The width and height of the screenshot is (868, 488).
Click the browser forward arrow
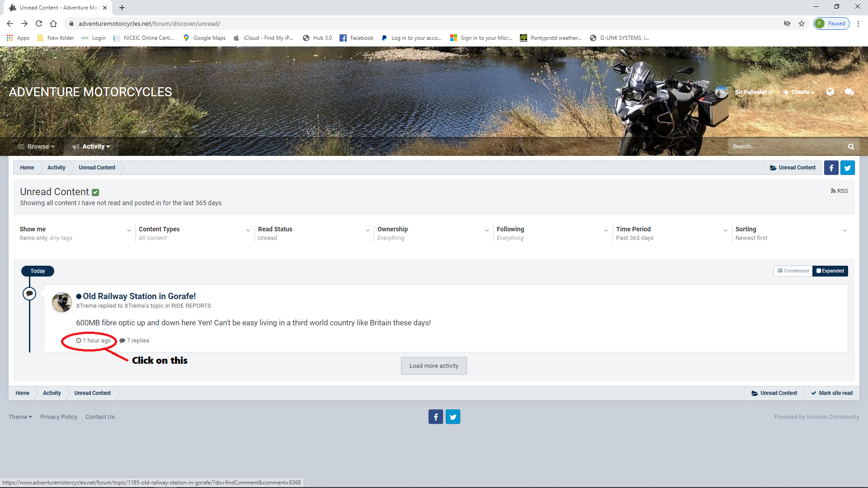click(x=24, y=23)
